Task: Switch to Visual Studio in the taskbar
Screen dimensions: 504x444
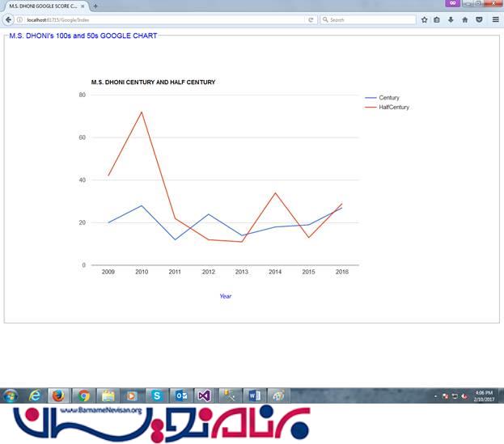Action: (205, 395)
